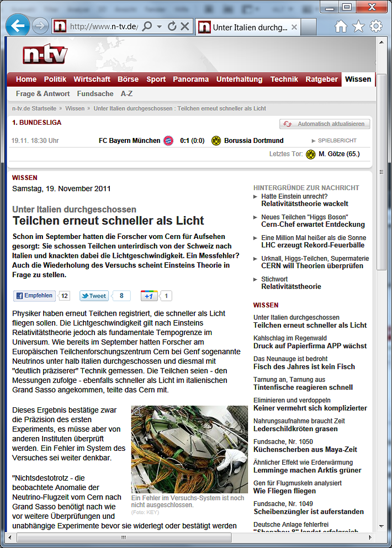
Task: Click the Facebook Empfehlen button
Action: click(x=35, y=296)
